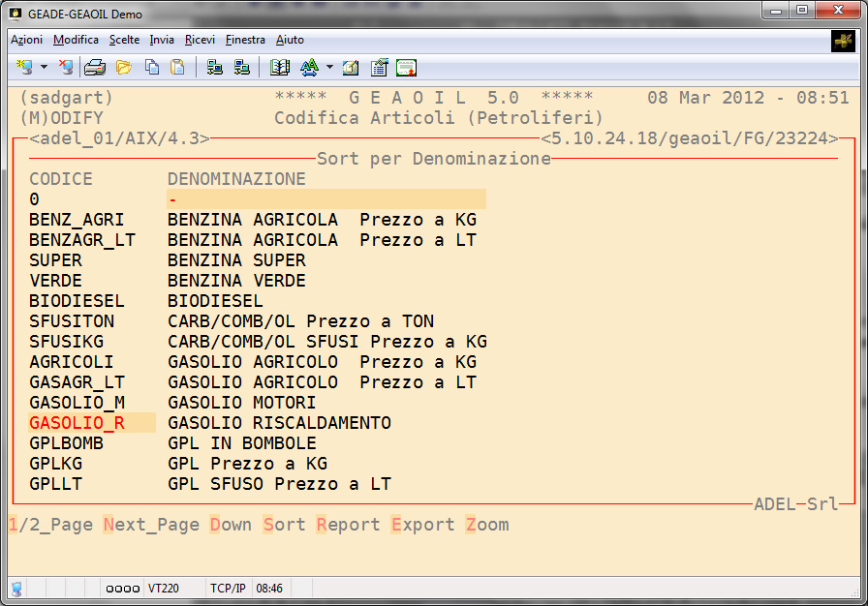Open the Finestra menu
Screen dimensions: 868x606
pyautogui.click(x=245, y=40)
